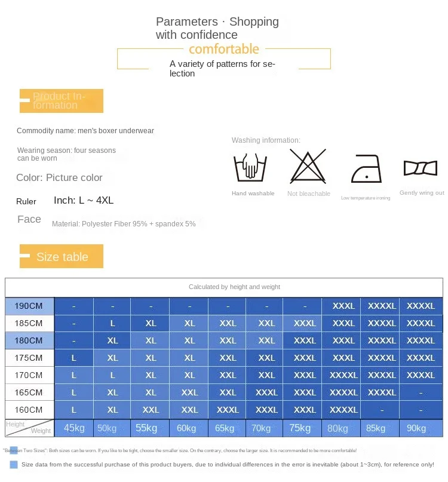Click the yellow comfortable heading text
448x482 pixels.
pyautogui.click(x=224, y=49)
